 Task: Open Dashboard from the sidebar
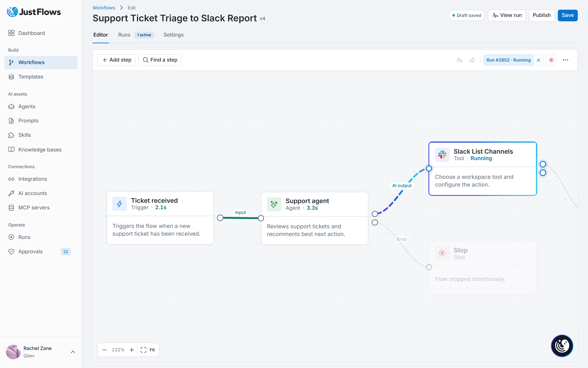[41, 33]
